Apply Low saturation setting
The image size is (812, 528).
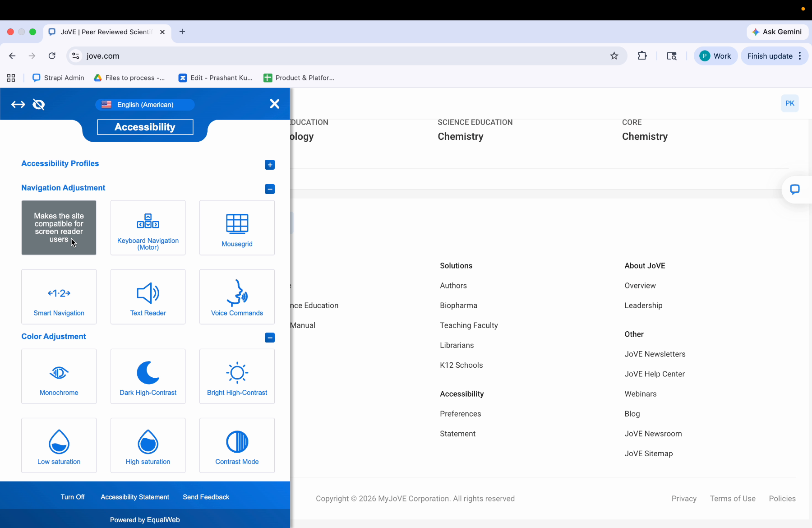pyautogui.click(x=59, y=445)
